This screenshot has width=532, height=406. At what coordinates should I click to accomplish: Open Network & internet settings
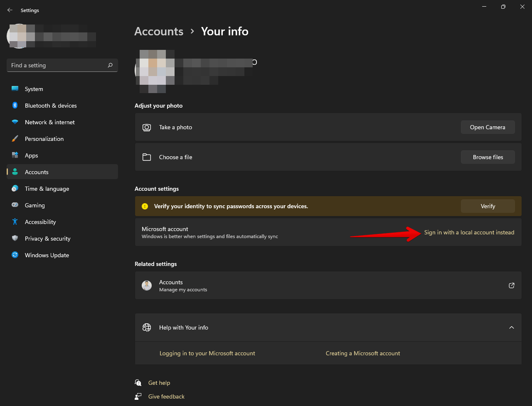tap(62, 122)
